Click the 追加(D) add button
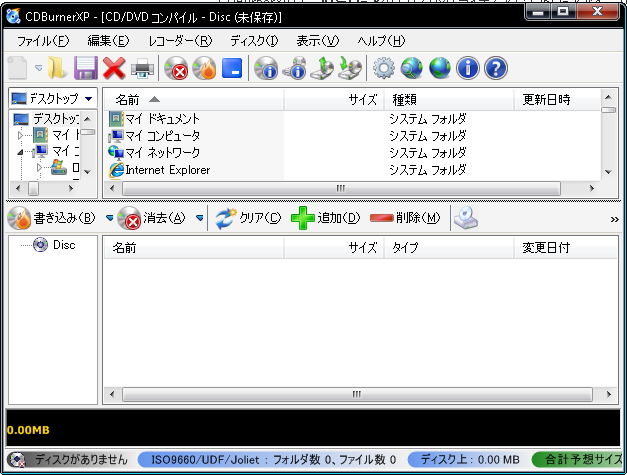The height and width of the screenshot is (475, 627). (x=325, y=218)
